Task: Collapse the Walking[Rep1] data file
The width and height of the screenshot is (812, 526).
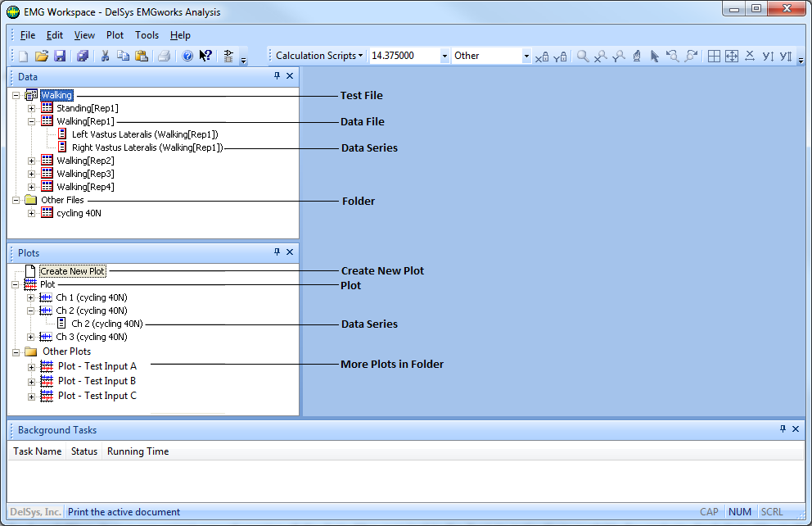Action: 32,121
